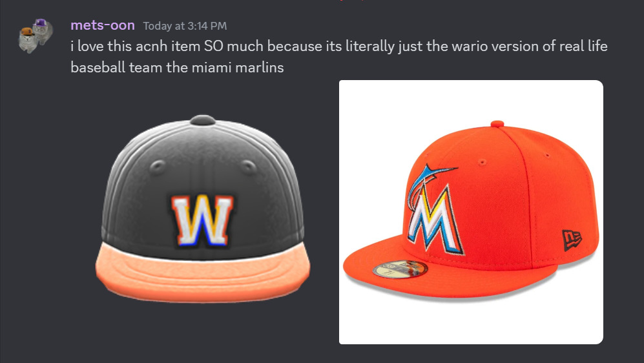Click the left eyelet on black cap
This screenshot has height=363, width=644.
click(x=158, y=167)
